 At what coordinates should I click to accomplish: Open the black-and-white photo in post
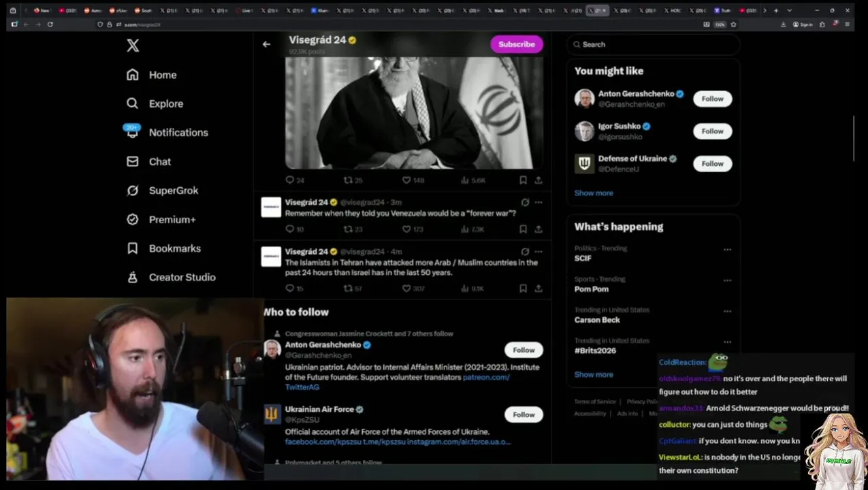pyautogui.click(x=414, y=113)
